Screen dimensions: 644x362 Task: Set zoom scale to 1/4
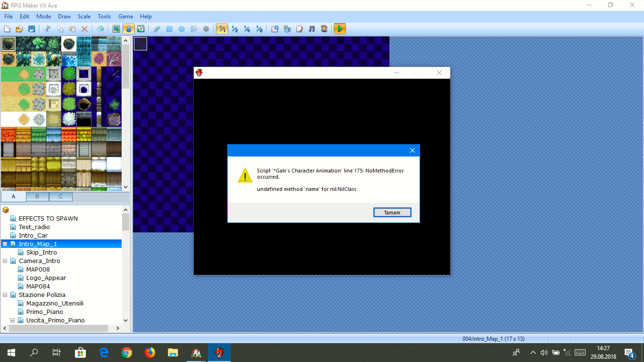click(x=247, y=29)
